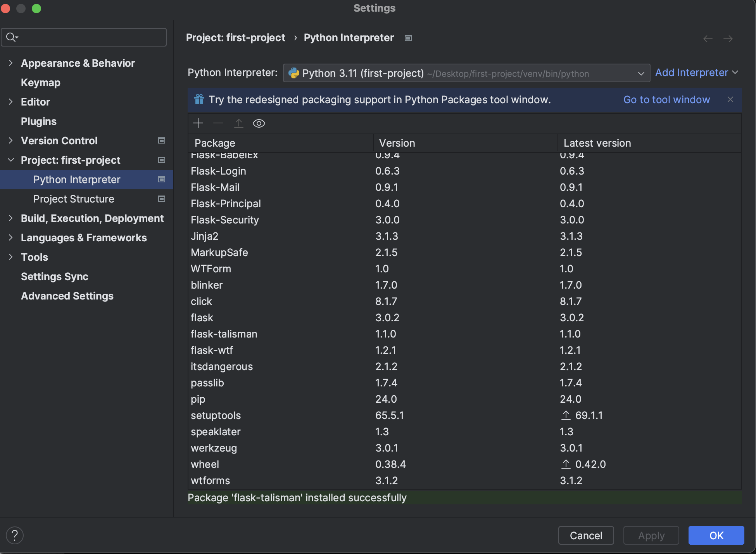This screenshot has width=756, height=554.
Task: Select the flask-talisman package row
Action: (464, 334)
